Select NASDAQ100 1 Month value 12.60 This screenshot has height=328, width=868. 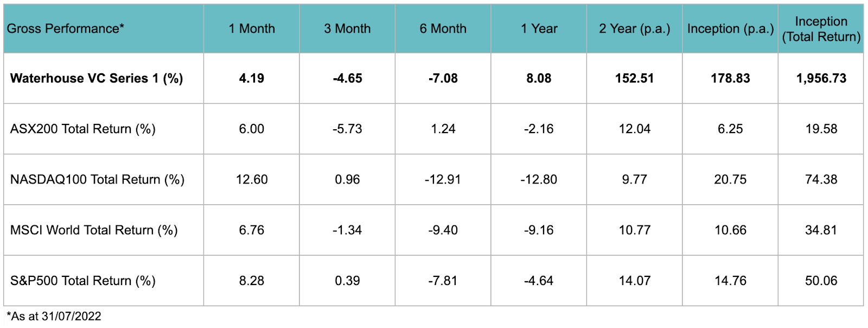[x=252, y=179]
